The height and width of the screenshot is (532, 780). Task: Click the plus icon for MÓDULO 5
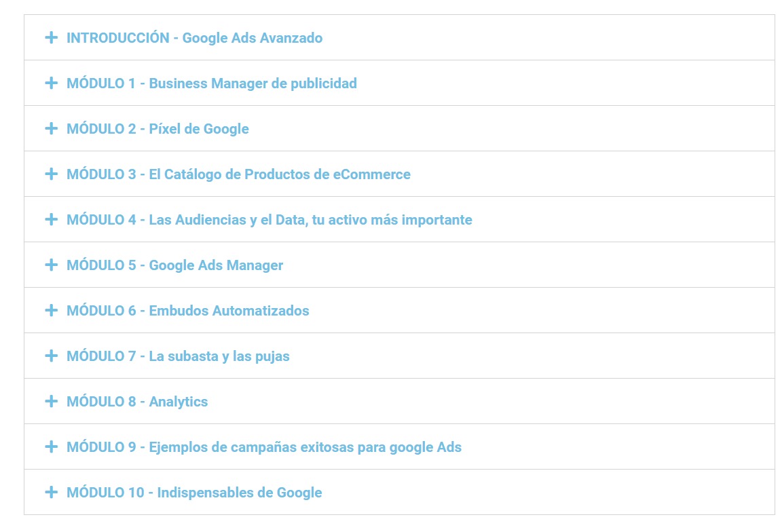coord(51,265)
